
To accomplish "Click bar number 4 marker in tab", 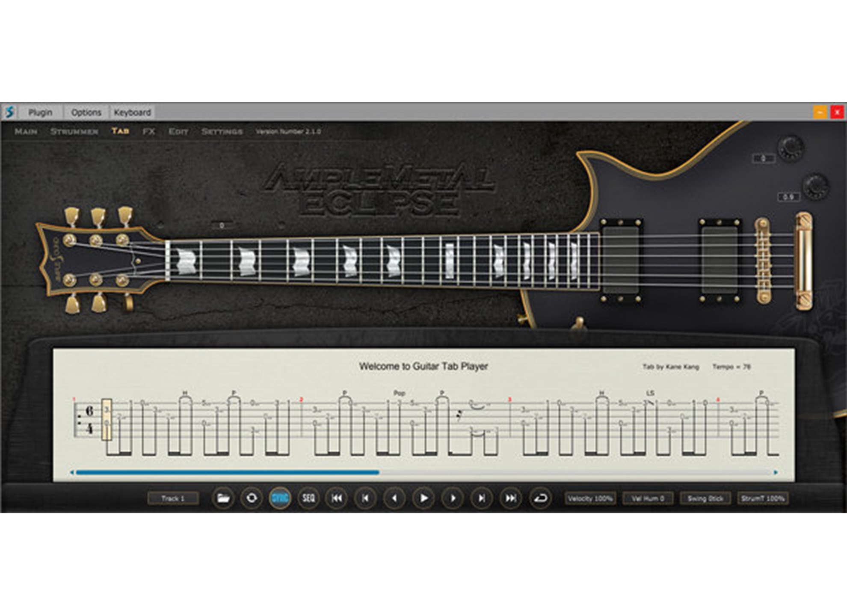I will click(718, 400).
